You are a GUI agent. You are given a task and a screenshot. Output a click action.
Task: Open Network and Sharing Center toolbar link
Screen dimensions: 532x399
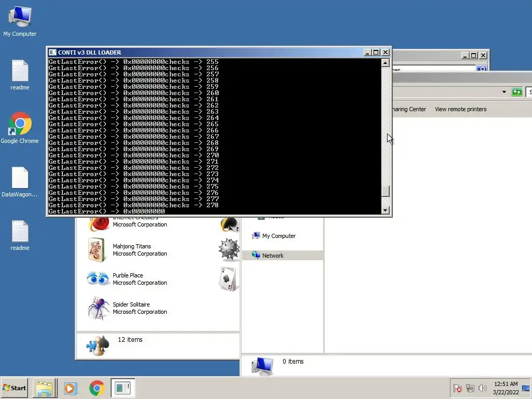pyautogui.click(x=409, y=109)
